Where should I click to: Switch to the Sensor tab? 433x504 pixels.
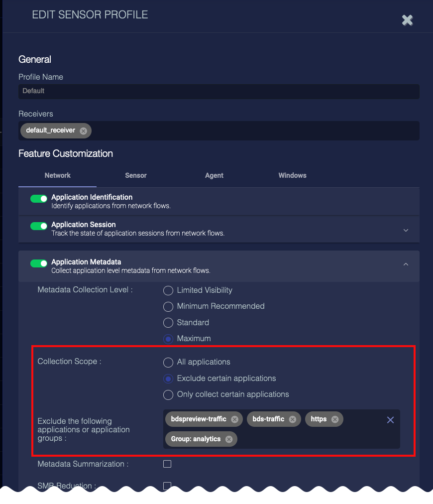point(135,175)
